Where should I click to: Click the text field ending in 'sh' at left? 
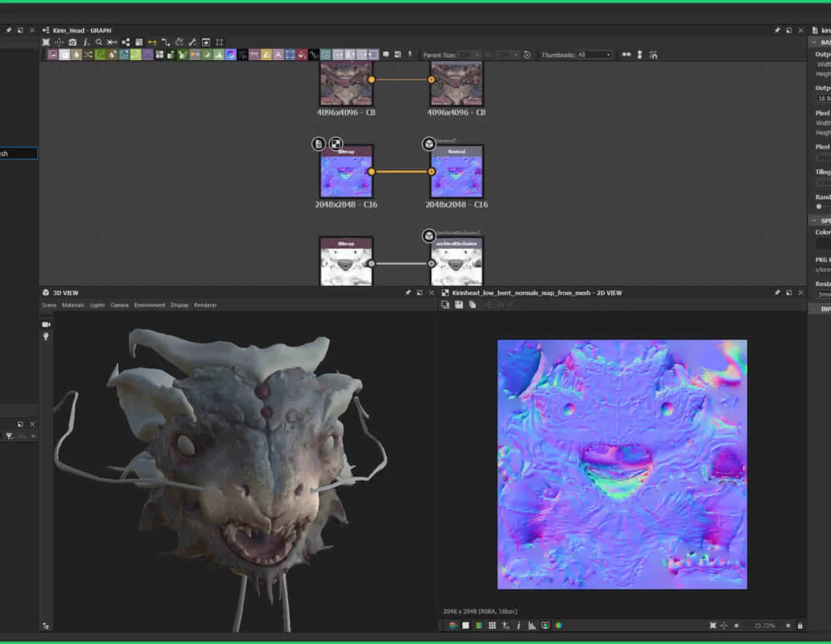pyautogui.click(x=18, y=153)
